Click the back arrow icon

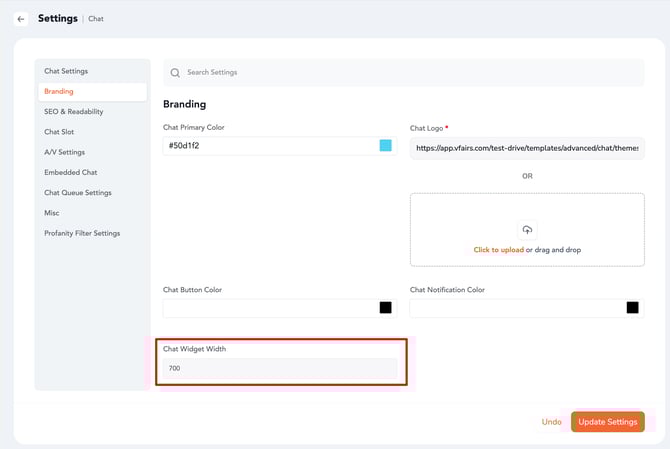click(21, 19)
